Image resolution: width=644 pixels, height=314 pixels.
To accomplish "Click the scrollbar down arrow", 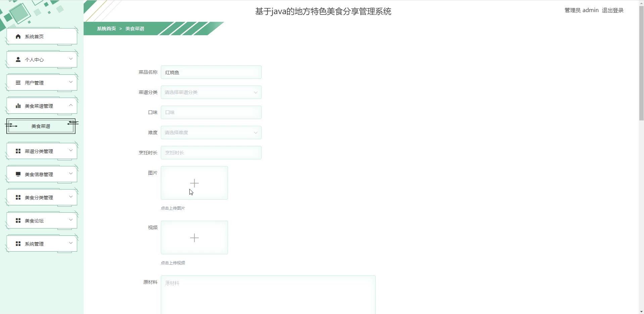I will pyautogui.click(x=641, y=311).
